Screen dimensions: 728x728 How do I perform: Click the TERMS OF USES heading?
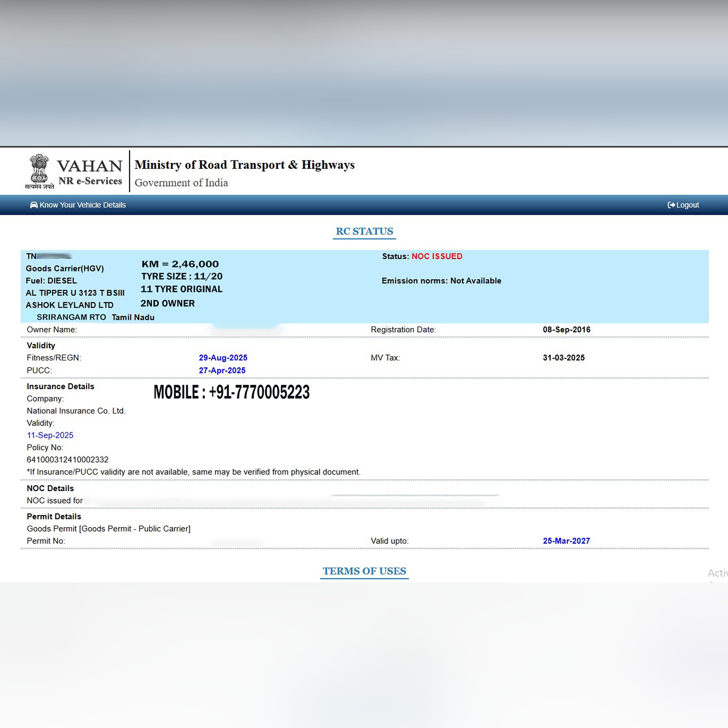[364, 571]
